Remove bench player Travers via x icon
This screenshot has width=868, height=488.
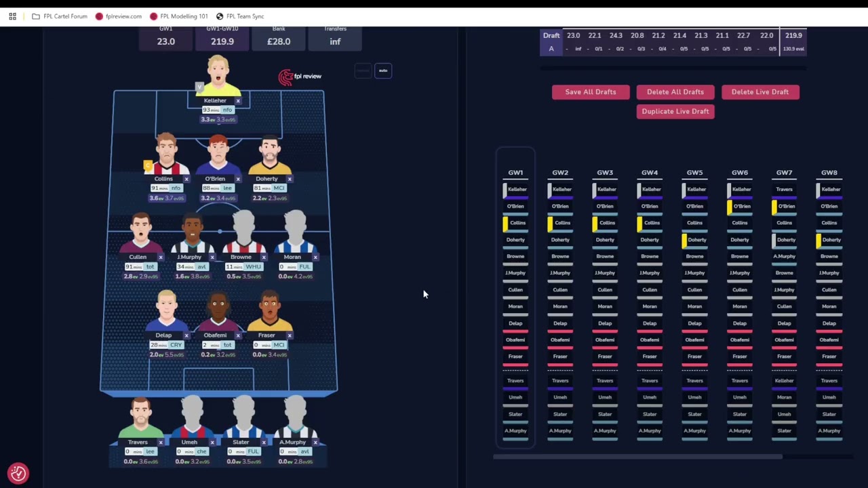161,443
